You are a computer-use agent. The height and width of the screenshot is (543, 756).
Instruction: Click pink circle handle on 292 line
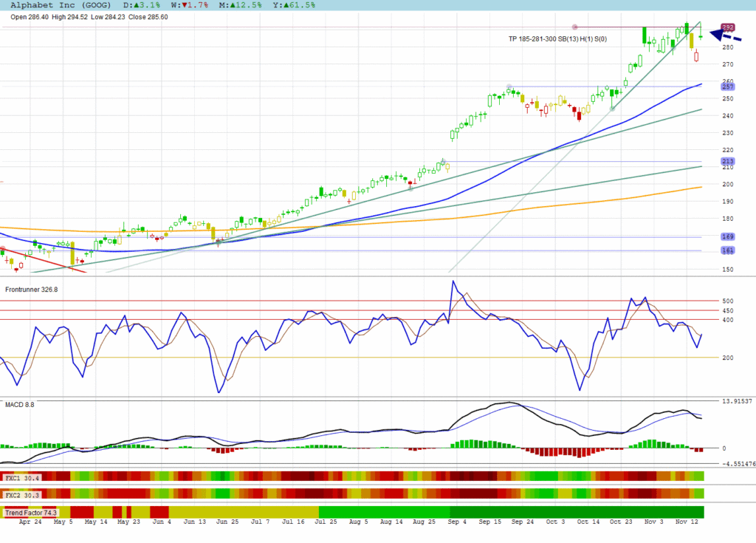(x=575, y=27)
